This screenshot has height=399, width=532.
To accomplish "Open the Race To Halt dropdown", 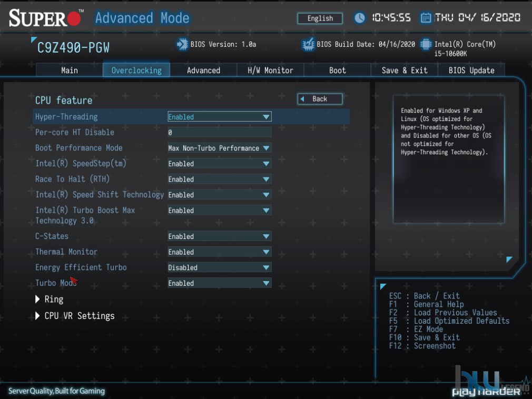I will [x=220, y=179].
